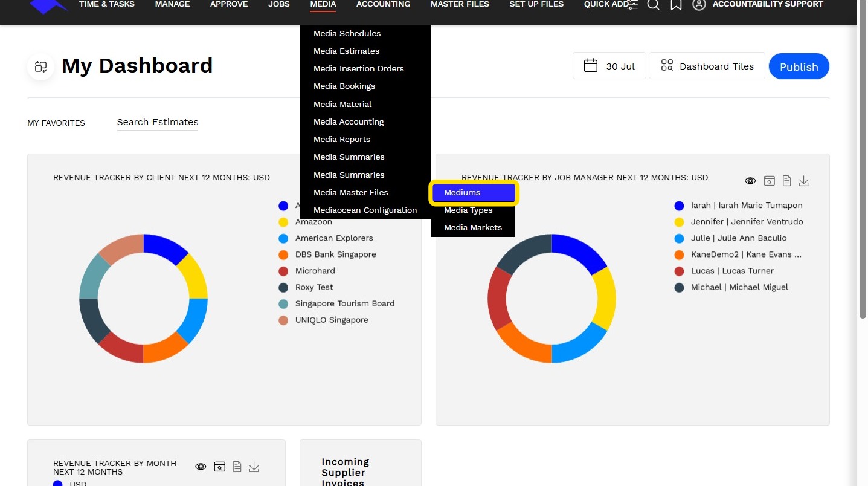
Task: Select Mediums in the submenu
Action: tap(474, 193)
